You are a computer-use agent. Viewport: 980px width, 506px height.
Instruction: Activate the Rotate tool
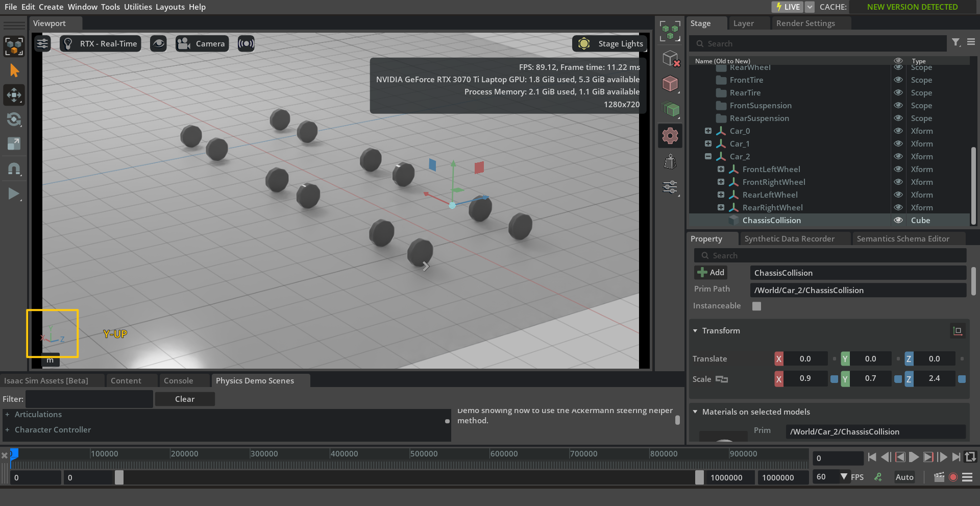click(x=14, y=119)
